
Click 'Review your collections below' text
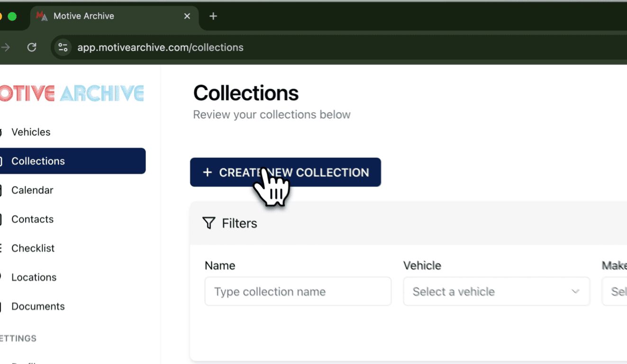pyautogui.click(x=272, y=115)
